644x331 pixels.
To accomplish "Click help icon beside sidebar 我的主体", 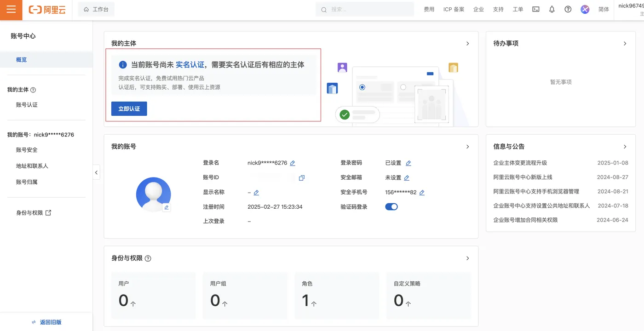I will [x=33, y=90].
